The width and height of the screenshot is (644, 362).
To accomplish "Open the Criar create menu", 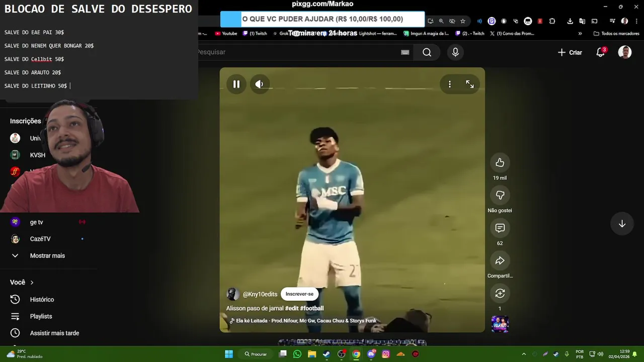I will point(570,52).
